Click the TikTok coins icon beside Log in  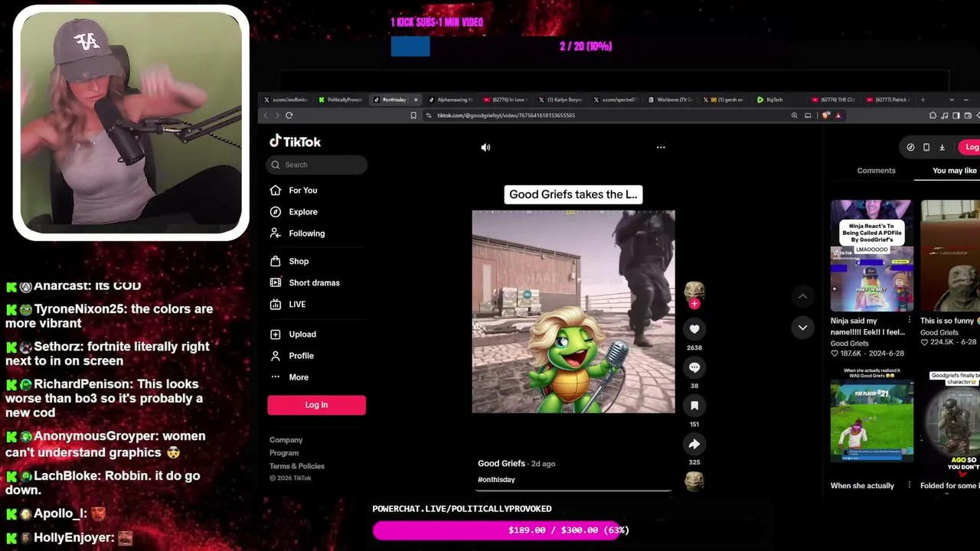[910, 148]
